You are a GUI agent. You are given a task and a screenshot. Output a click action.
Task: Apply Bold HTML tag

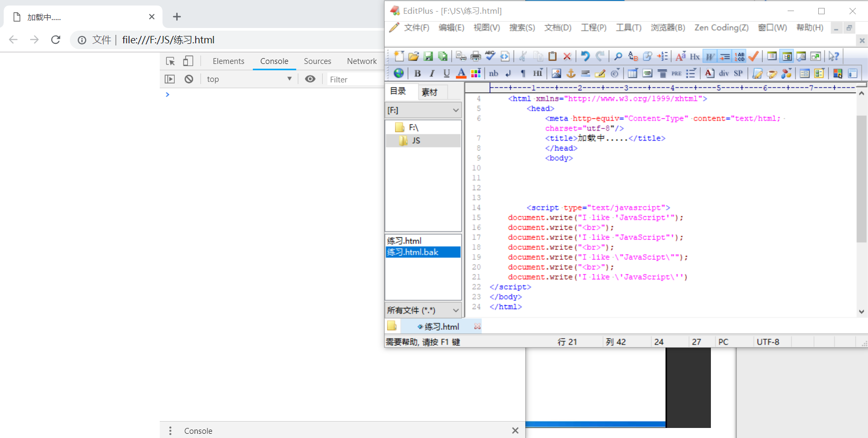(x=417, y=73)
